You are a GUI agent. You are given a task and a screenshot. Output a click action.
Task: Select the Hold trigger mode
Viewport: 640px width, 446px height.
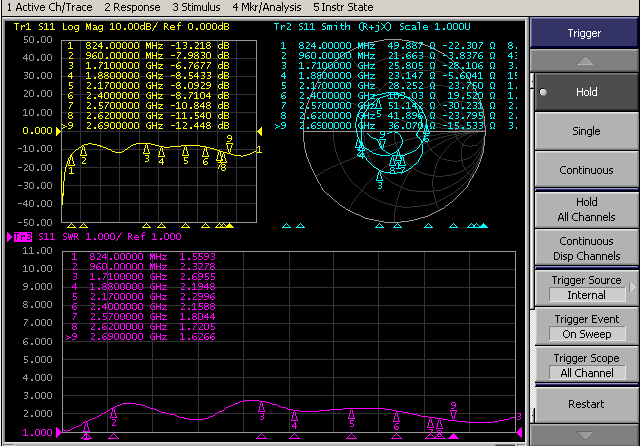coord(586,92)
